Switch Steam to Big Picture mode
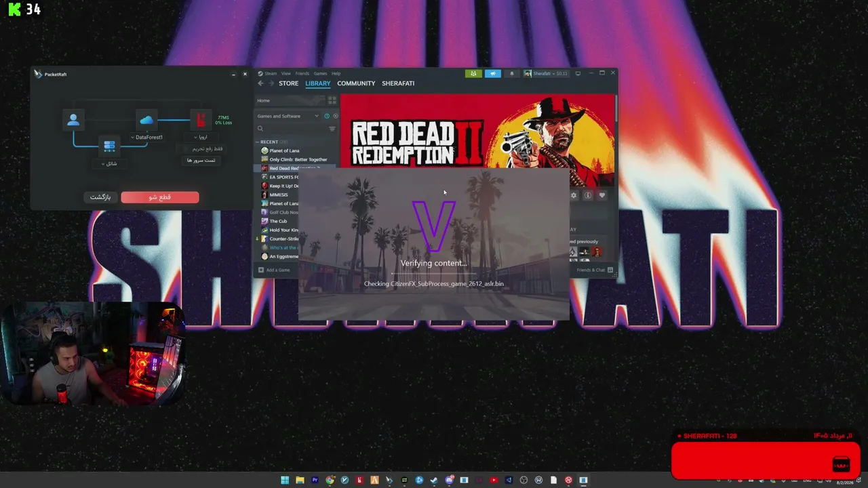Screen dimensions: 868x488 pos(578,73)
